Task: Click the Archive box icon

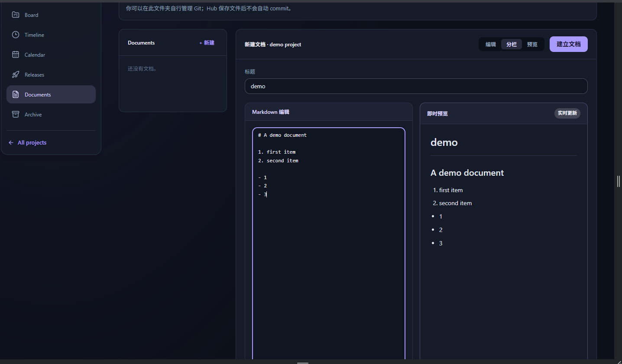Action: 16,114
